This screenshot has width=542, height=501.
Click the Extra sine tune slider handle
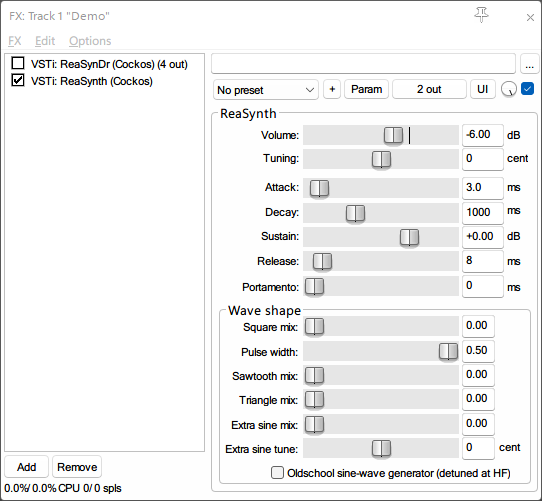[381, 448]
